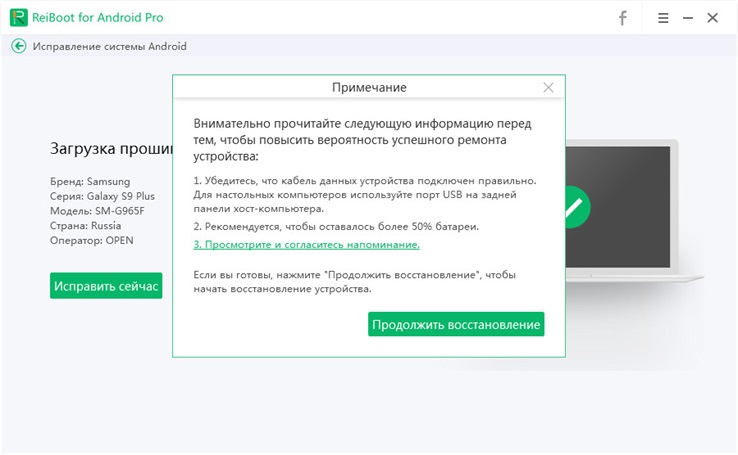Click the 50% battery recommendation text
This screenshot has width=738, height=455.
(x=336, y=227)
